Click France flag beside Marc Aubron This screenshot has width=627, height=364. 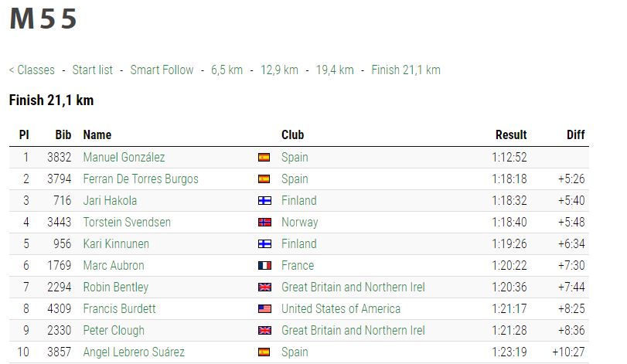pyautogui.click(x=264, y=266)
